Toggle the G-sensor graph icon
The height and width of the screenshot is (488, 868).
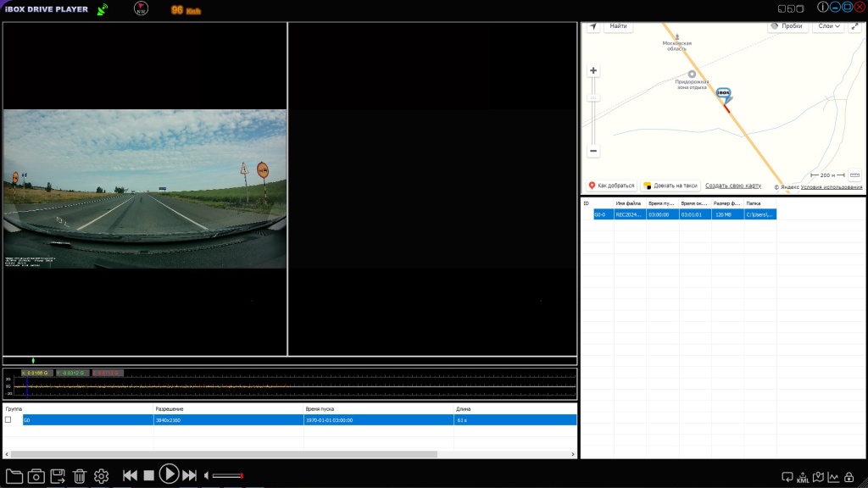pyautogui.click(x=833, y=477)
